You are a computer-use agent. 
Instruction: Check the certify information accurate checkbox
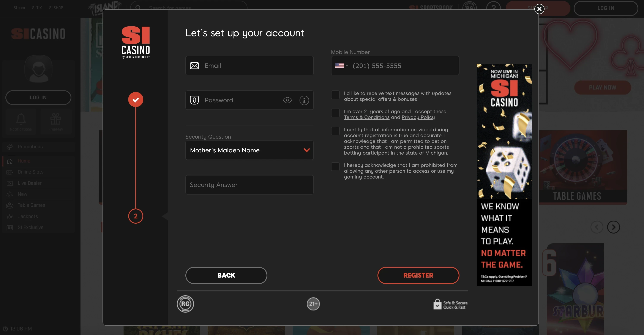pyautogui.click(x=335, y=131)
